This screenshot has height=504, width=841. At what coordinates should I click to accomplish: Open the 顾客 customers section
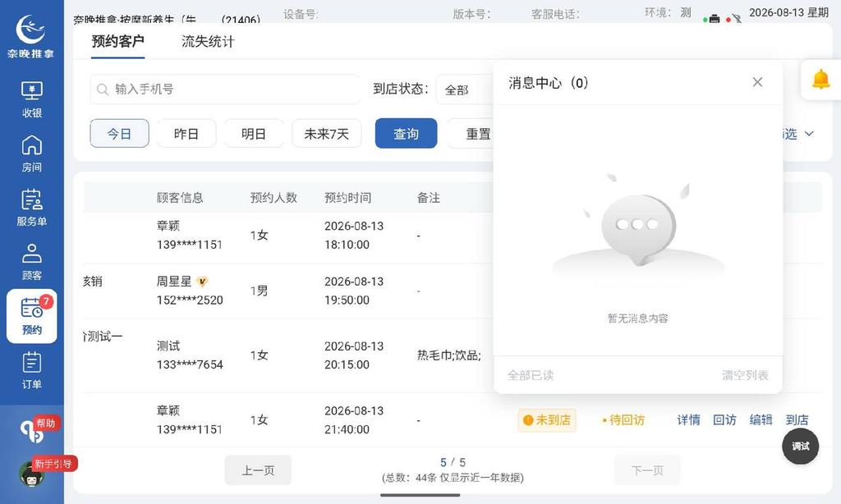pyautogui.click(x=32, y=262)
